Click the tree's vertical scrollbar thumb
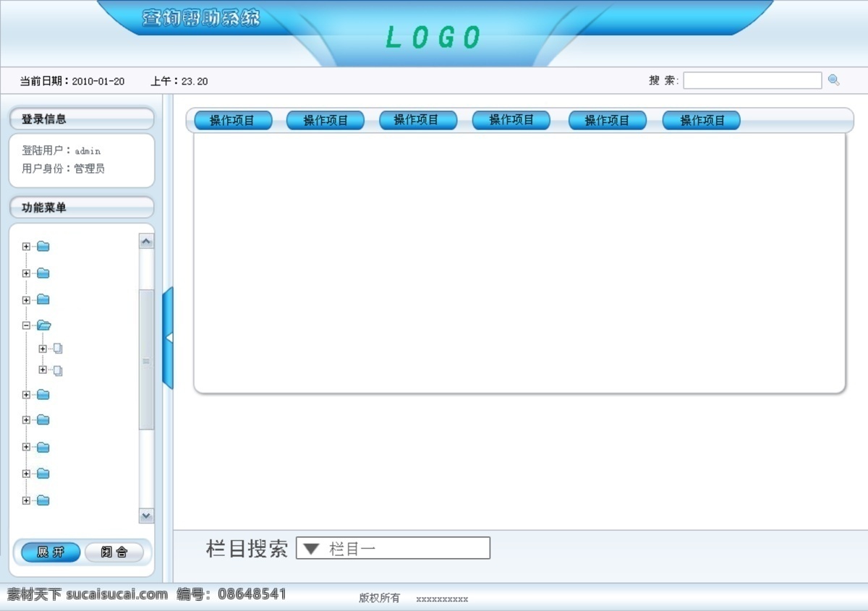This screenshot has height=611, width=868. coord(147,360)
